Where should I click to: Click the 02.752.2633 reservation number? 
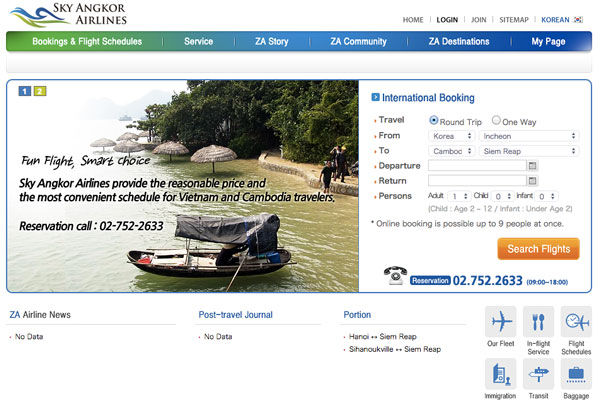coord(487,281)
